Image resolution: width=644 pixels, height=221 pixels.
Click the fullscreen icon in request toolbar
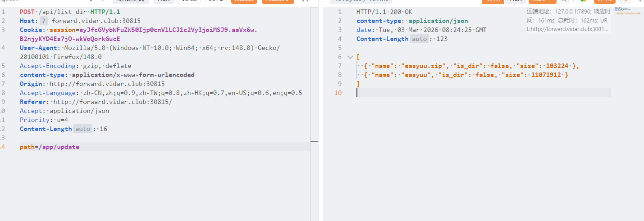click(305, 1)
